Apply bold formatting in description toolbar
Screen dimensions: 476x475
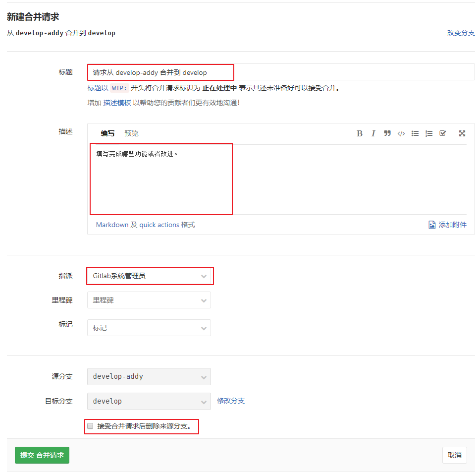[360, 133]
